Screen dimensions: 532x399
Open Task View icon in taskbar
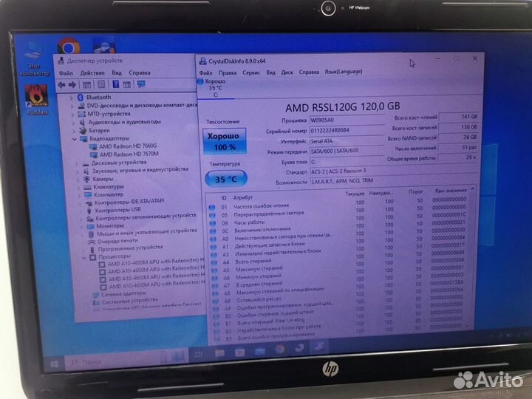pyautogui.click(x=199, y=355)
